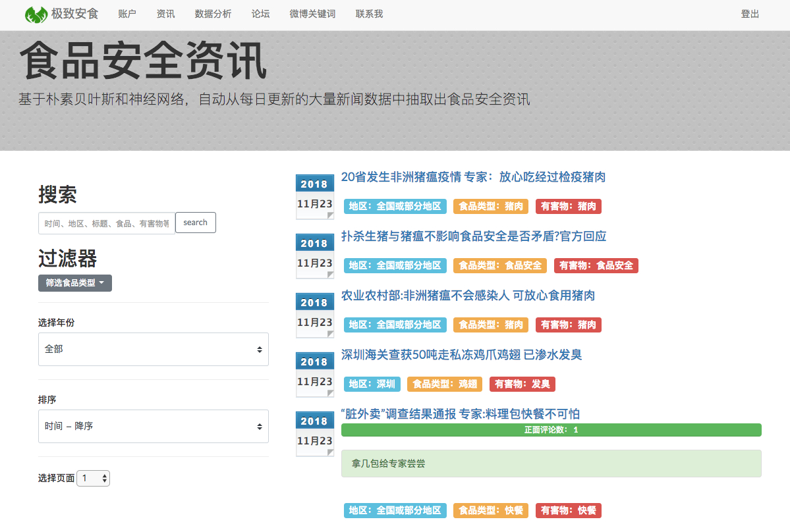Open the 选择页面 page number selector
Viewport: 790px width, 532px height.
click(93, 478)
